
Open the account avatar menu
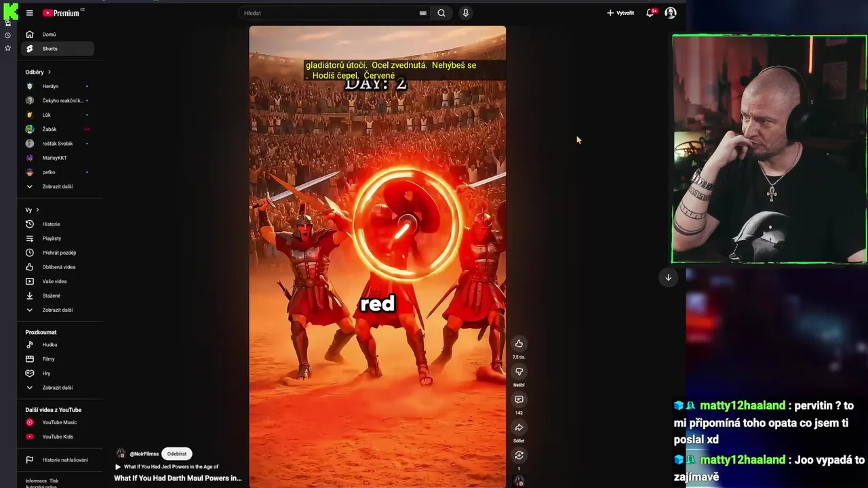pos(670,13)
